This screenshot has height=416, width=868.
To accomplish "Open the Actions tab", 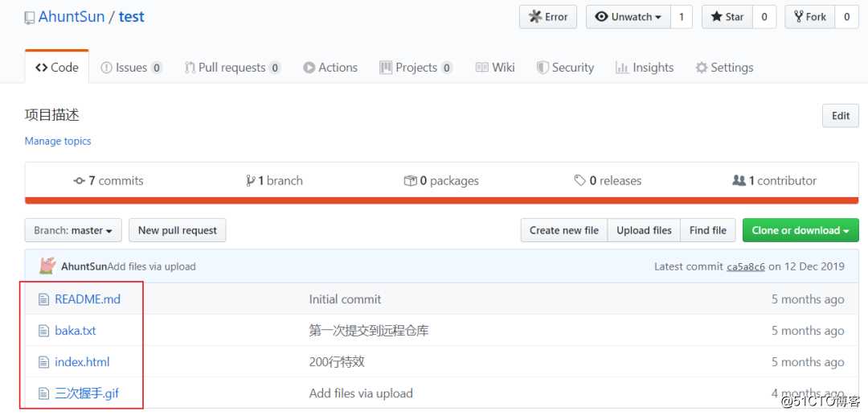I will [330, 68].
